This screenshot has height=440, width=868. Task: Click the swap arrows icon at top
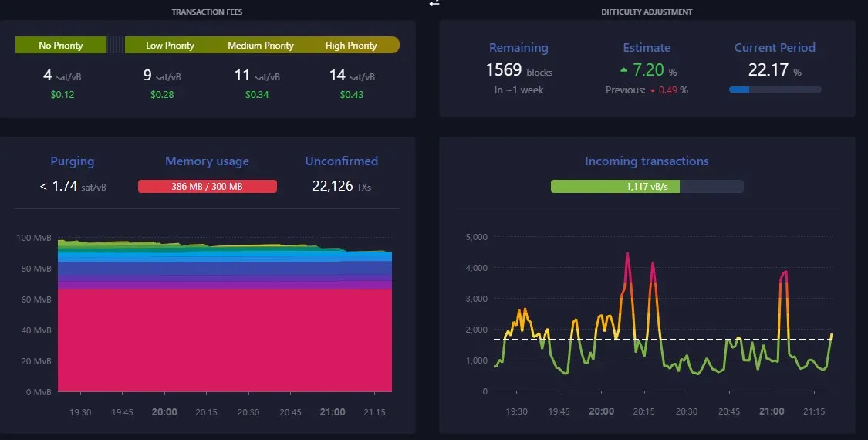click(434, 3)
